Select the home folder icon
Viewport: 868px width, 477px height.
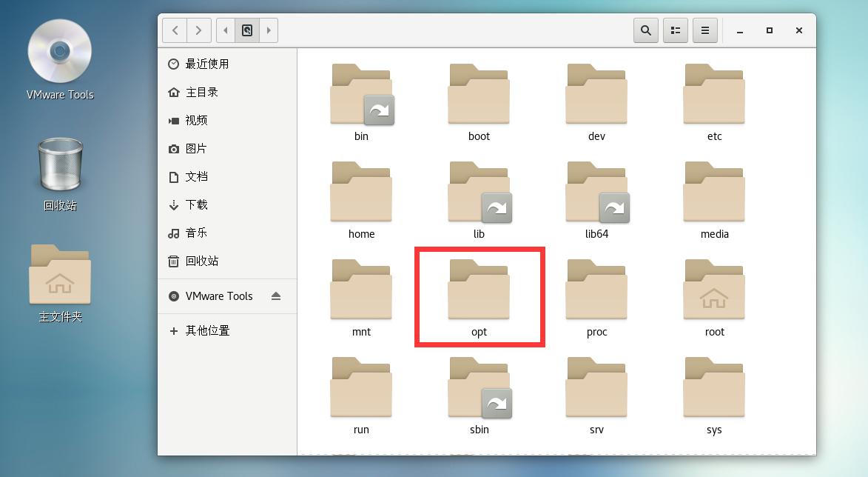(x=361, y=191)
